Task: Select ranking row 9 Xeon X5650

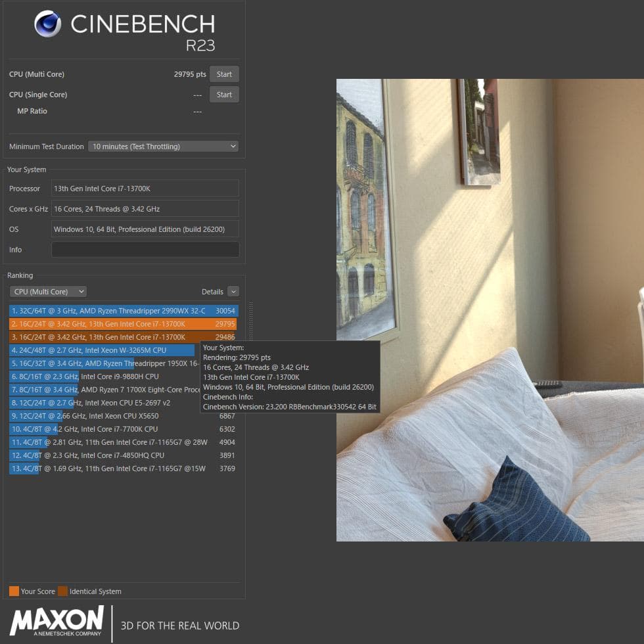Action: [x=124, y=416]
